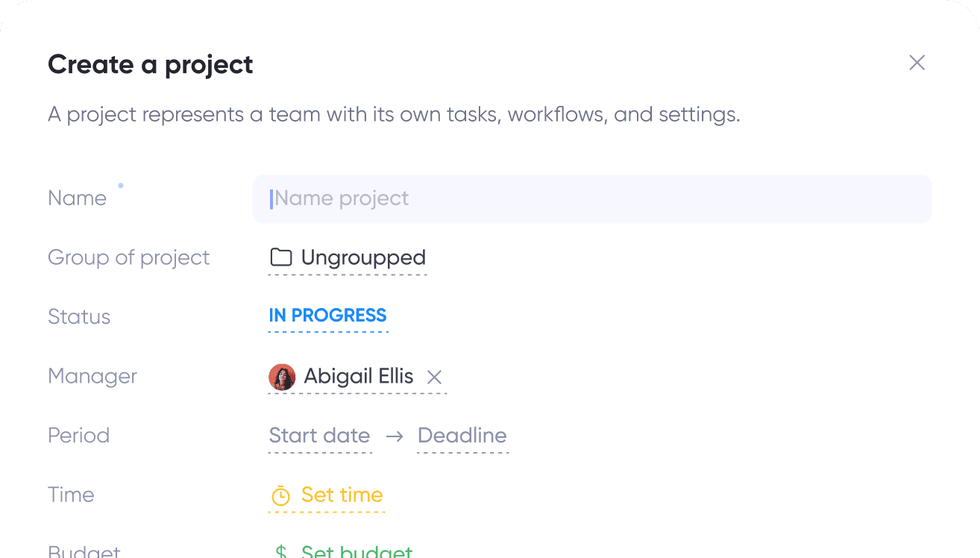Click the Manager row label
The width and height of the screenshot is (980, 558).
tap(92, 376)
